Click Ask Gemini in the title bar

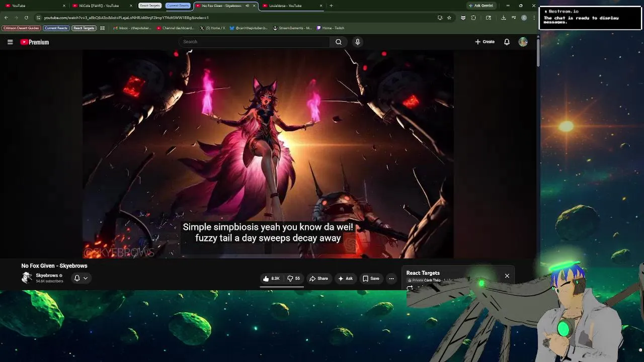coord(481,6)
